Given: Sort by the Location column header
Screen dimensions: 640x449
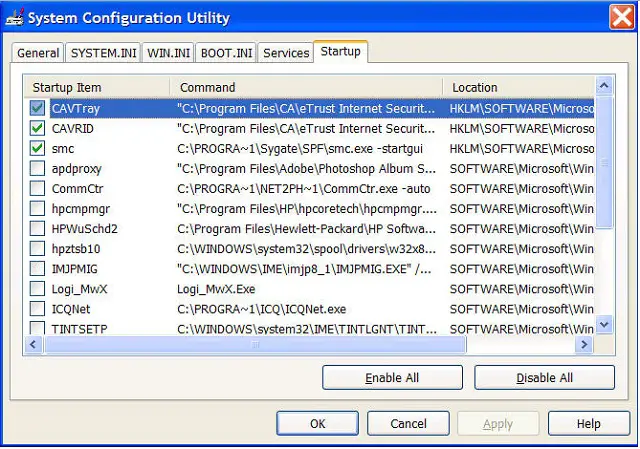Looking at the screenshot, I should point(519,87).
